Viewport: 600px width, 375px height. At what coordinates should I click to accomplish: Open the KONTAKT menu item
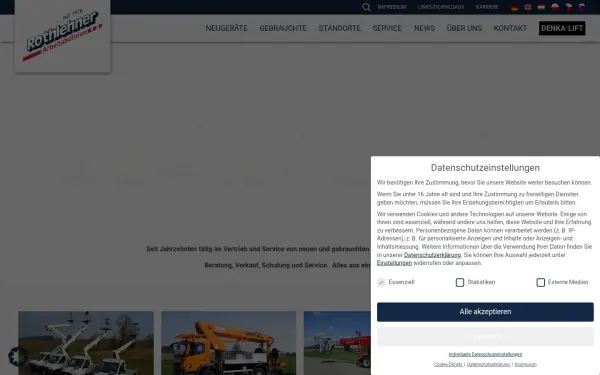[510, 28]
